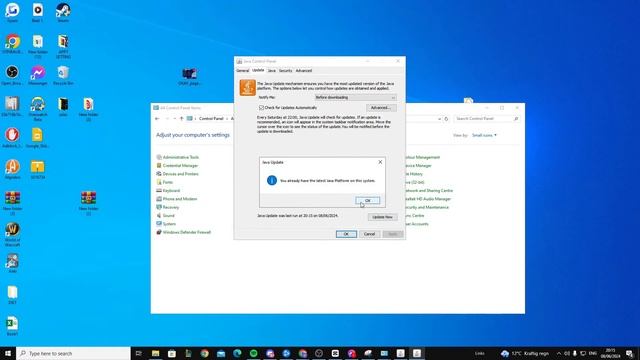Select the Overwatch desktop shortcut

click(38, 109)
